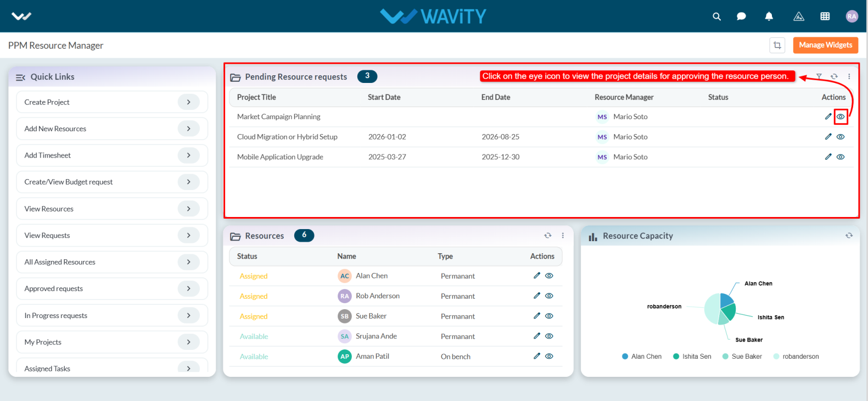Image resolution: width=868 pixels, height=401 pixels.
Task: Open the search icon in header
Action: click(x=716, y=16)
